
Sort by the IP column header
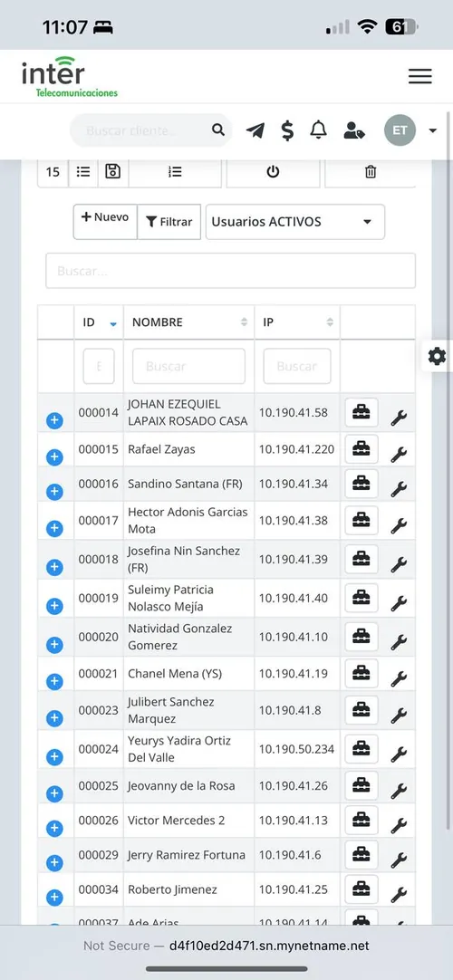297,322
